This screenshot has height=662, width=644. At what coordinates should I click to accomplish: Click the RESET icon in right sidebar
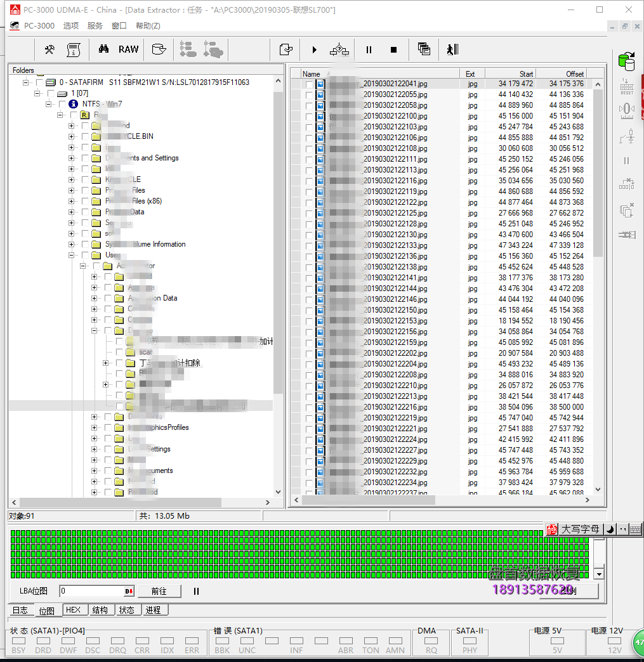click(627, 86)
